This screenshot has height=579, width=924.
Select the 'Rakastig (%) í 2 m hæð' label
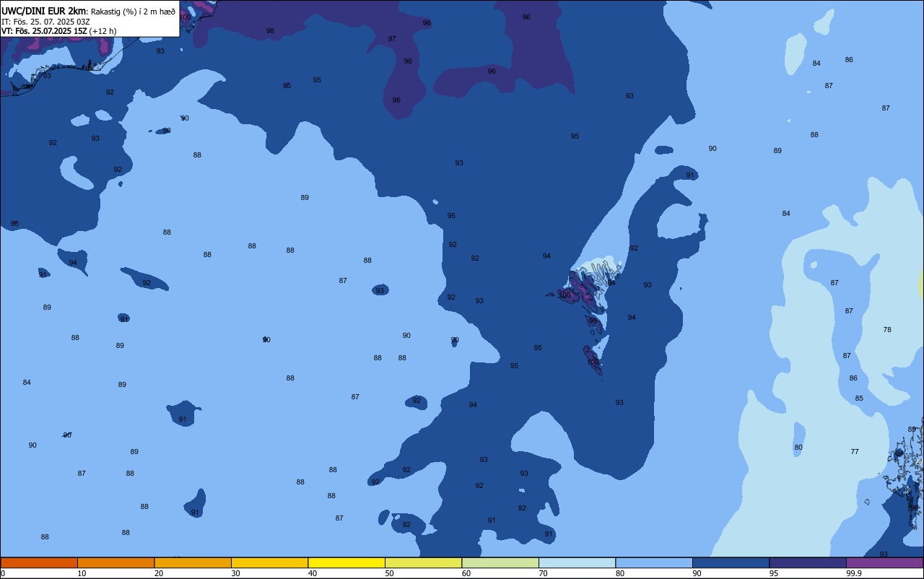coord(133,12)
